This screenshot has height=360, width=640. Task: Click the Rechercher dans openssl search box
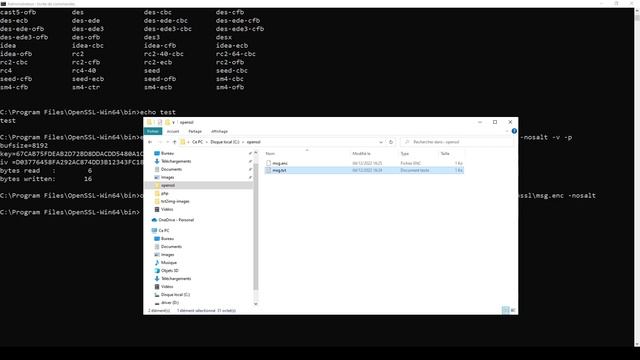coord(456,142)
